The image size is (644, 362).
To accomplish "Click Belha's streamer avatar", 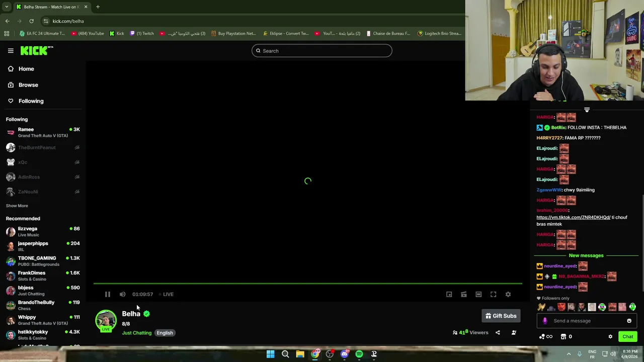I will point(106,321).
